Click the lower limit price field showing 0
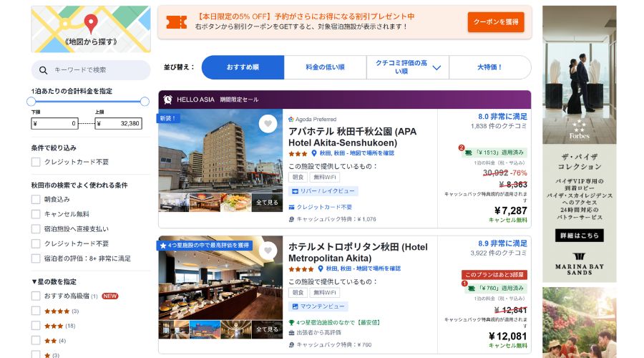Viewport: 644px width, 358px height. pos(54,123)
